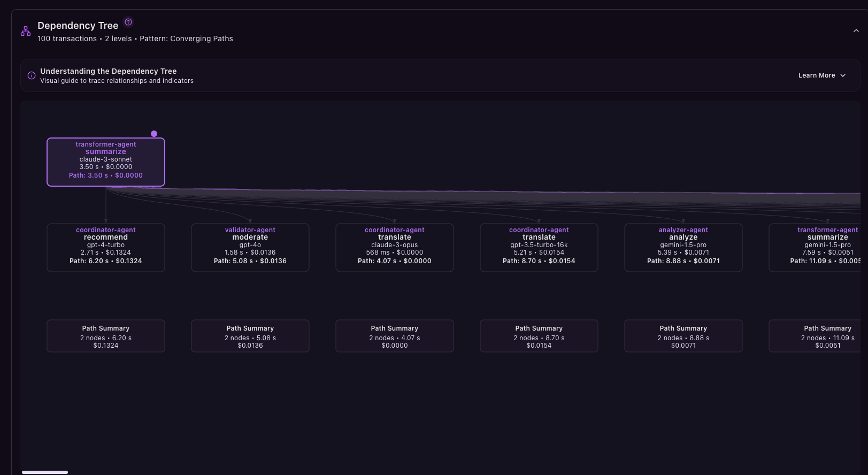Image resolution: width=868 pixels, height=475 pixels.
Task: Open the 8.70 s Path Summary card
Action: pyautogui.click(x=539, y=336)
